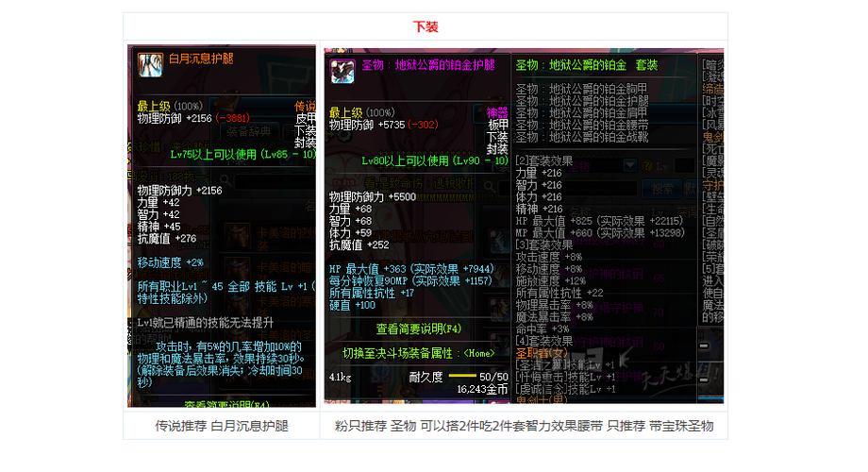Click the 力量 +68 stat

[x=350, y=209]
